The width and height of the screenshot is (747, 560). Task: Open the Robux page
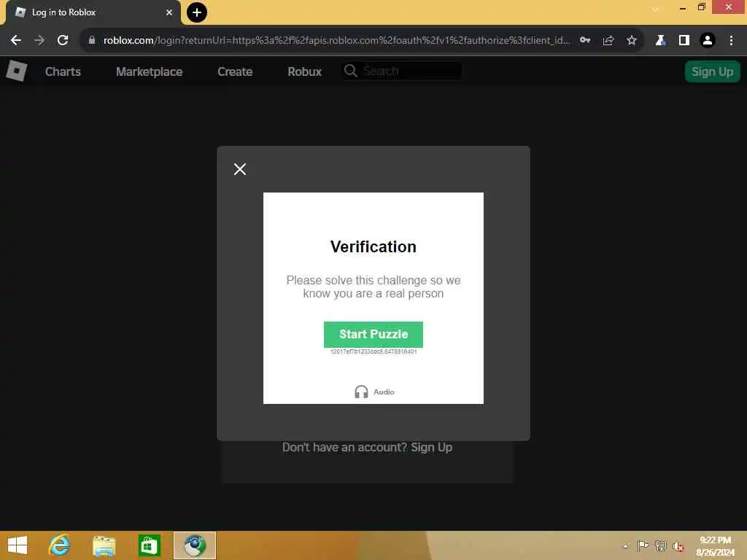304,72
